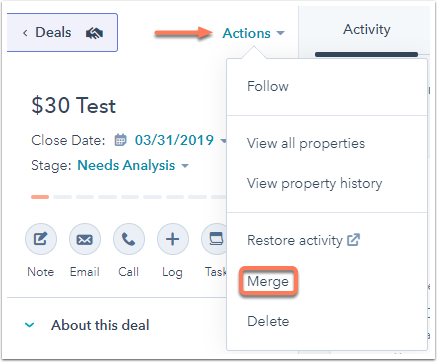
Task: Switch to the Activity tab
Action: [367, 29]
